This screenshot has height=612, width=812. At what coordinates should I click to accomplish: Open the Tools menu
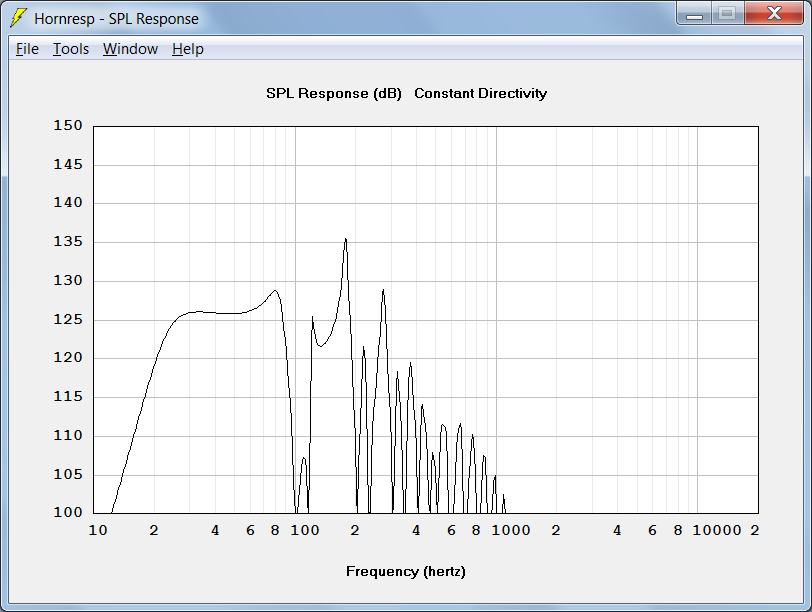(x=71, y=49)
